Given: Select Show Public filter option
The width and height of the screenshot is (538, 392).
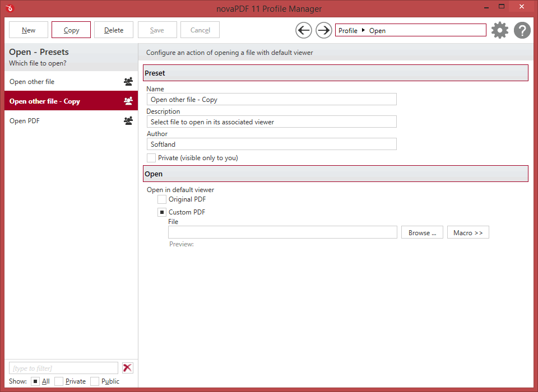Looking at the screenshot, I should (95, 381).
